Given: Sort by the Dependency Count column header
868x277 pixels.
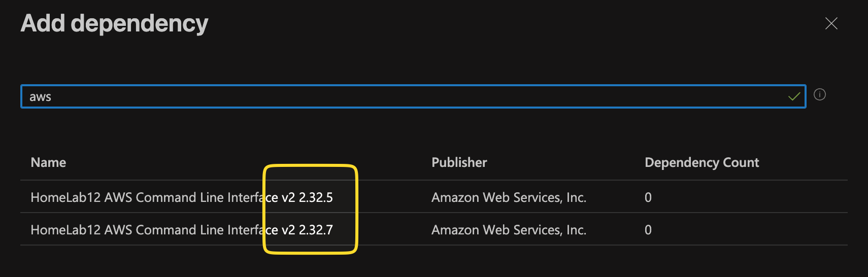Looking at the screenshot, I should coord(702,162).
